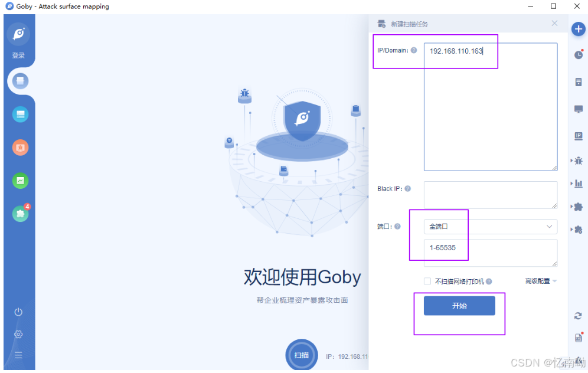Click the Goby app icon in title bar
Image resolution: width=588 pixels, height=373 pixels.
[9, 6]
